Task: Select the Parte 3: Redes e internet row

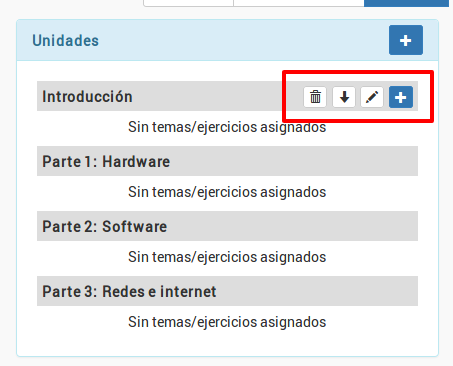Action: [x=227, y=291]
